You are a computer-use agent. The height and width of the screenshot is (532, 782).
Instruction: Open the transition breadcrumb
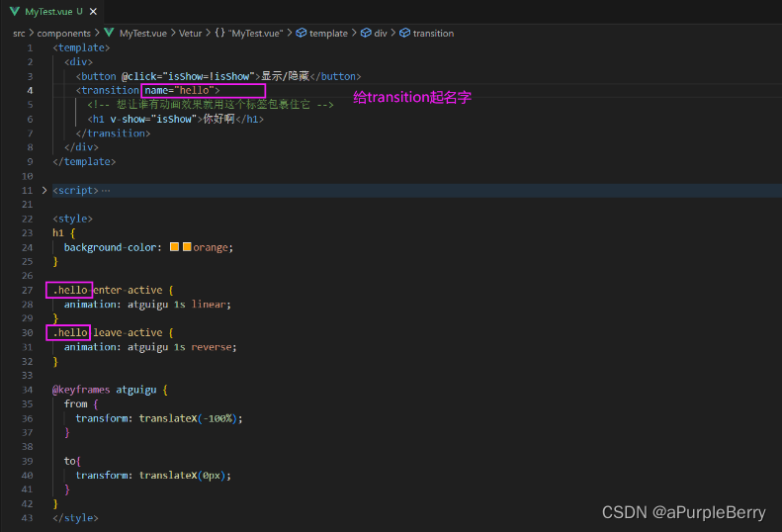tap(433, 34)
